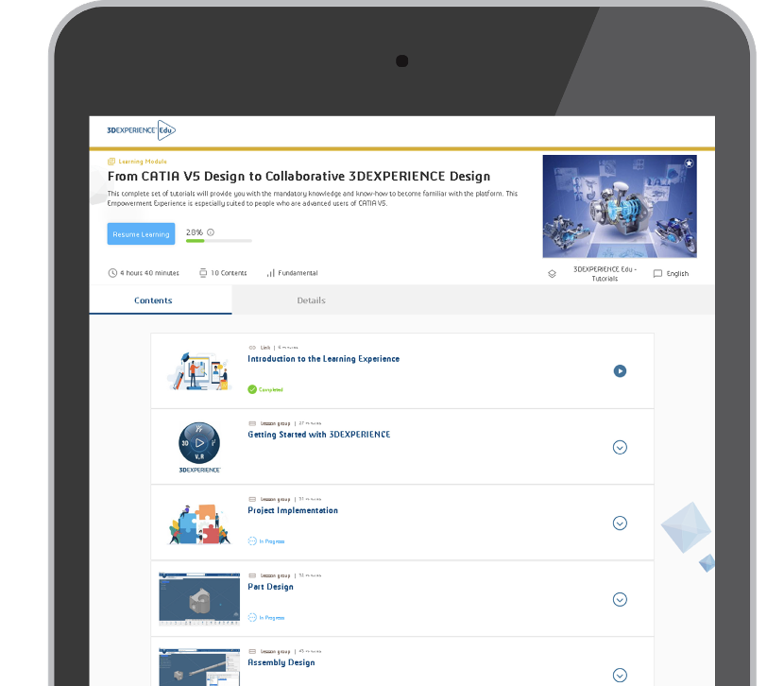Click the course engine cover image
The image size is (784, 686).
(x=620, y=207)
